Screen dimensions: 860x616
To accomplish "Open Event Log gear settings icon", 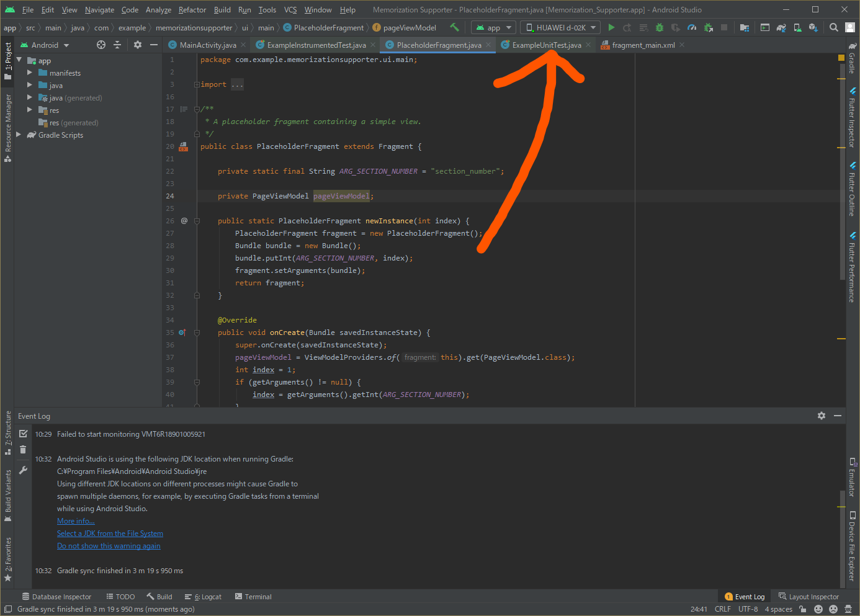I will coord(822,416).
